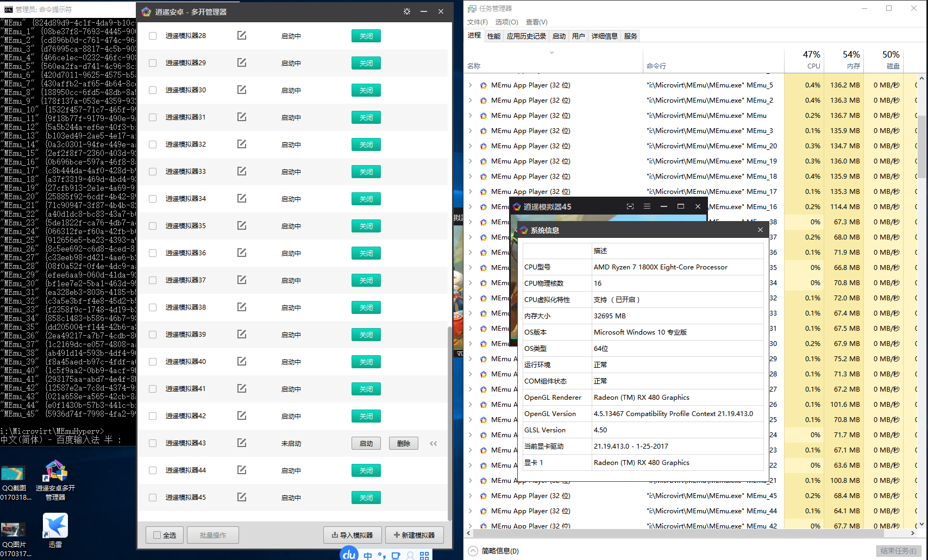The image size is (928, 560).
Task: Click Baidu input toolbar 中 language icon
Action: click(368, 556)
